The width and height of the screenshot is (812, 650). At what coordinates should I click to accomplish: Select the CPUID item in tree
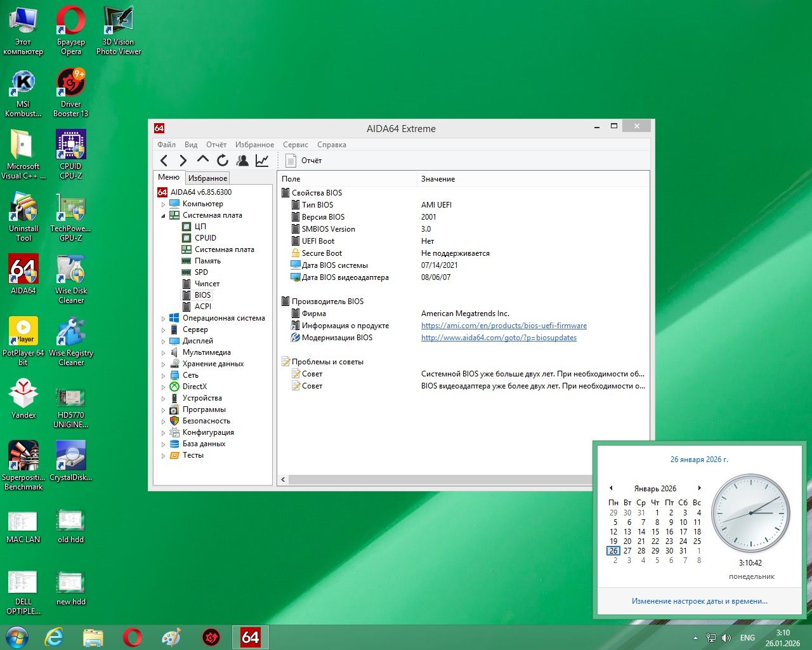point(206,238)
